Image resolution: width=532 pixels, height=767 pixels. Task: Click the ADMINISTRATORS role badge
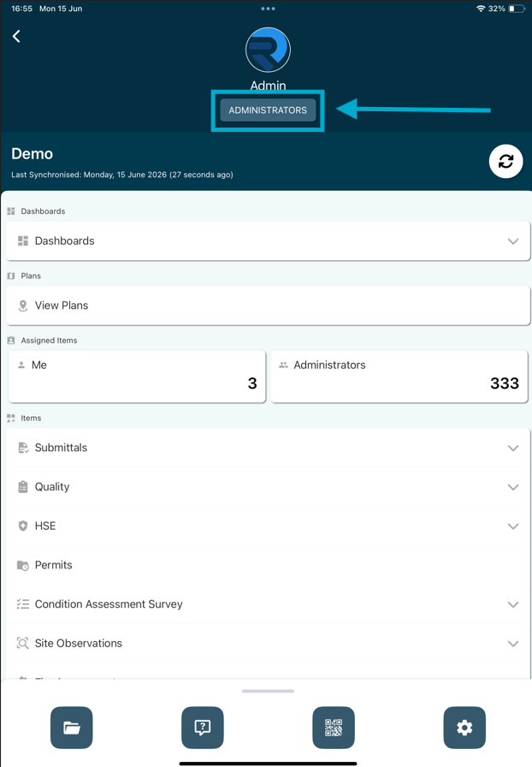(268, 110)
